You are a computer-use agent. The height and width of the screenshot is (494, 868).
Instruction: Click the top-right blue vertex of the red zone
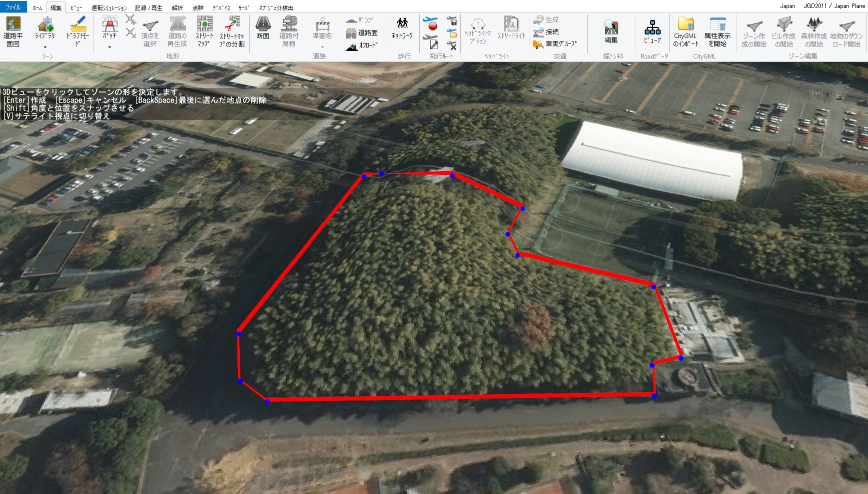click(x=522, y=209)
